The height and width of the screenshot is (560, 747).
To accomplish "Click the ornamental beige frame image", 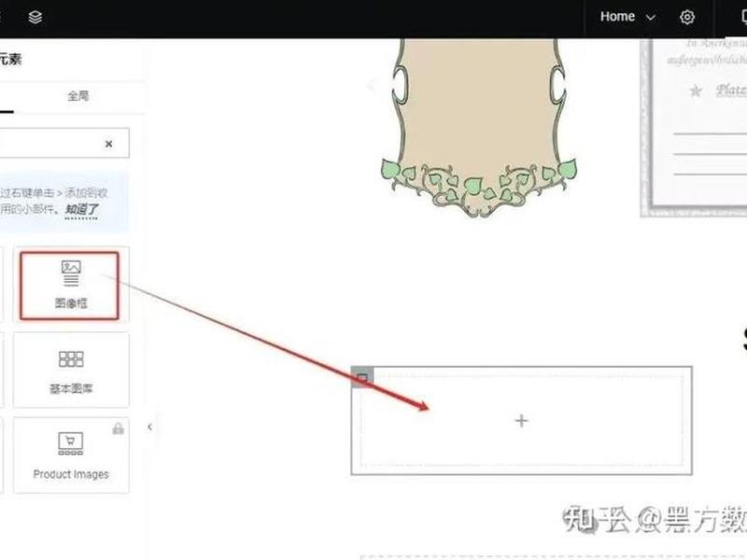I will click(x=478, y=128).
